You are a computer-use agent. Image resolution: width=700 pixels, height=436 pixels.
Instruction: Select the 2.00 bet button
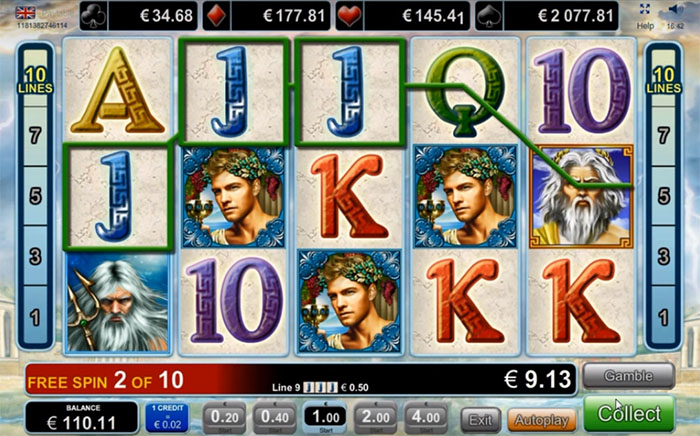pos(376,418)
